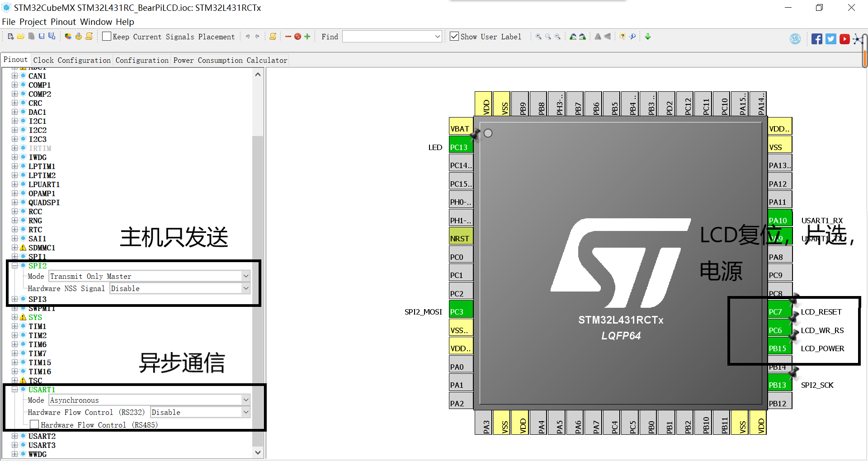
Task: Tick the Hardware Flow Control (RS485) checkbox
Action: 34,424
